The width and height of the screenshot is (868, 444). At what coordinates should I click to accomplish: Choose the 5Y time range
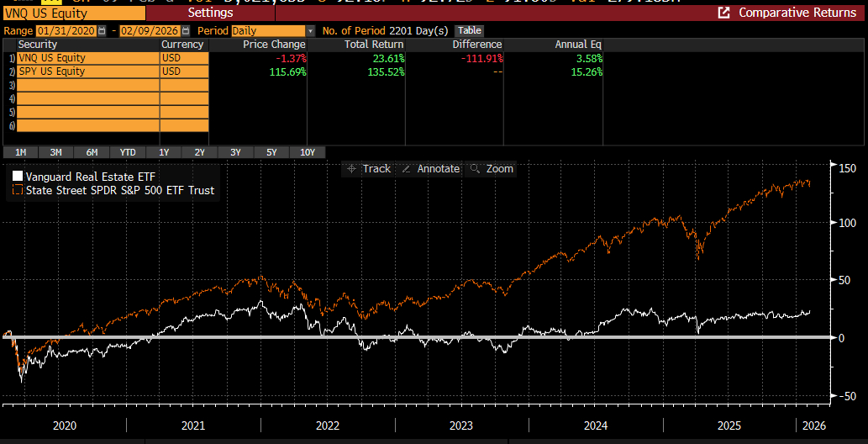(x=271, y=152)
